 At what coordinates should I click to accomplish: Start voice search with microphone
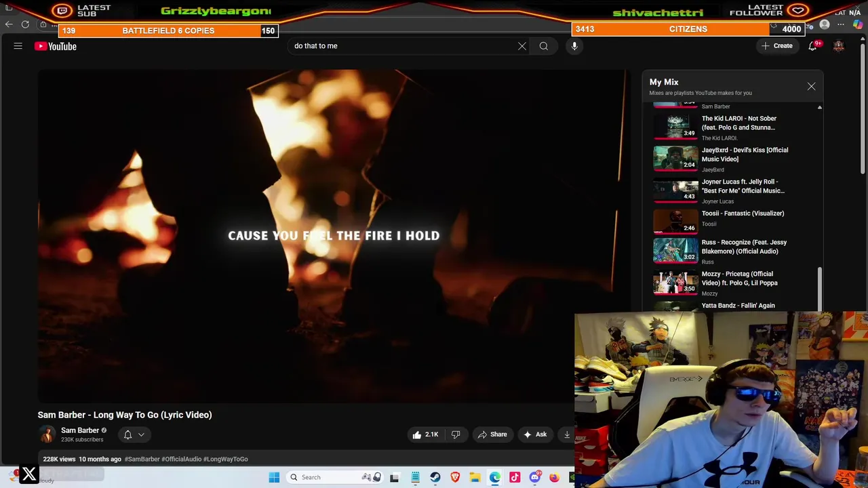574,46
